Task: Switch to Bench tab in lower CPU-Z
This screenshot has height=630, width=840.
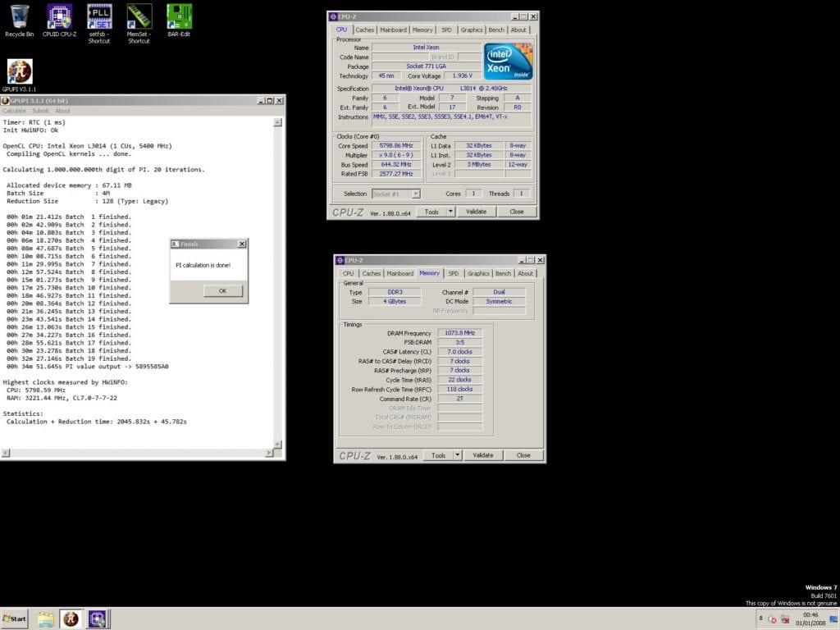Action: (503, 273)
